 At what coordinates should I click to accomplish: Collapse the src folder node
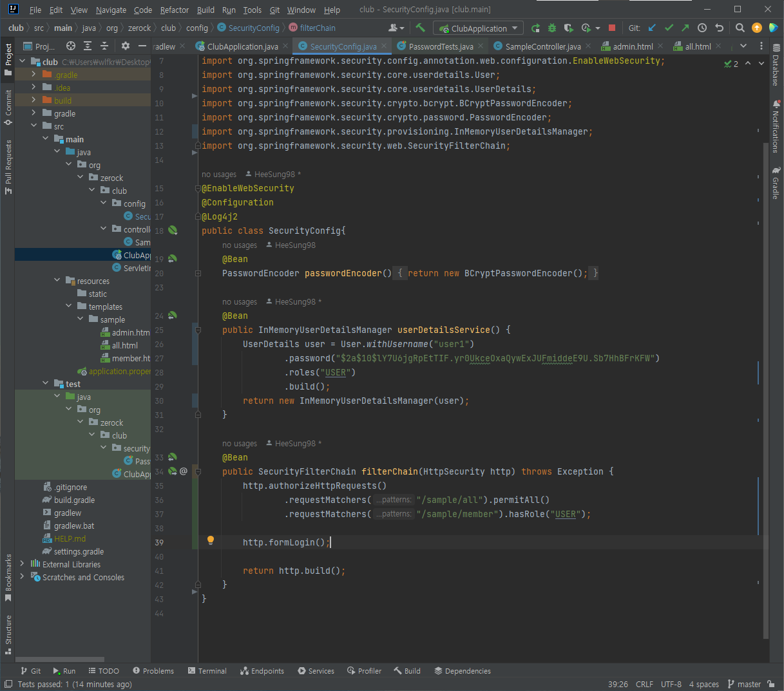(33, 126)
